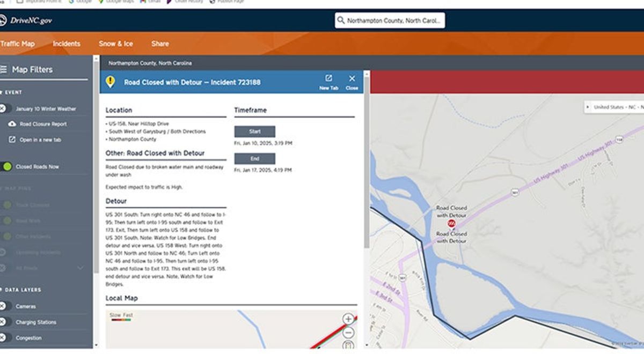Click the 'Fri, Jan 10, 2025, 3:19 PM' start time

coord(263,143)
